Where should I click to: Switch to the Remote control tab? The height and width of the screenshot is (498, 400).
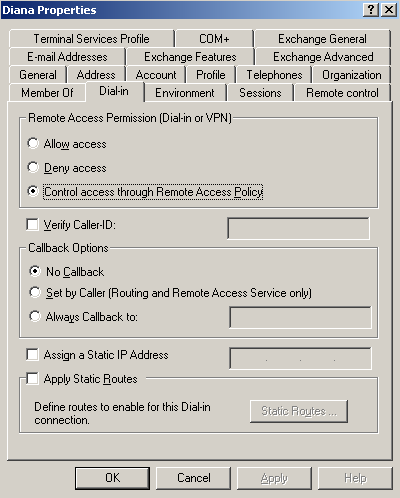[x=342, y=93]
